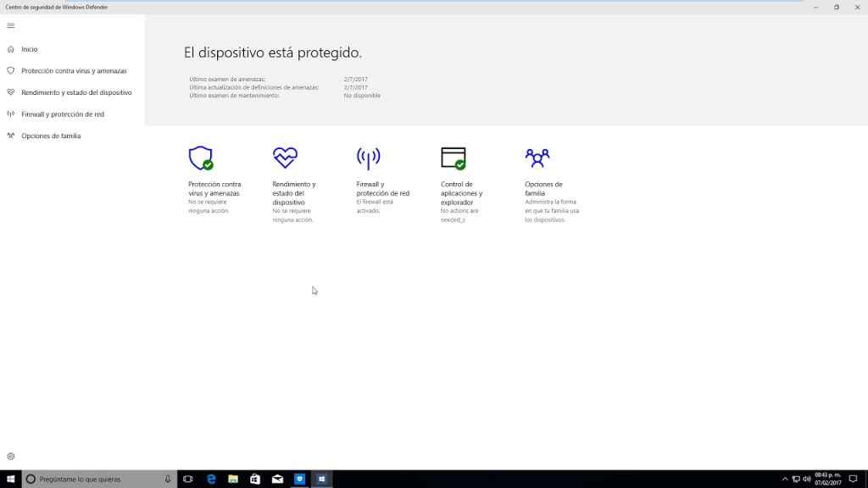
Task: Open Microsoft Edge from the taskbar
Action: click(x=211, y=480)
